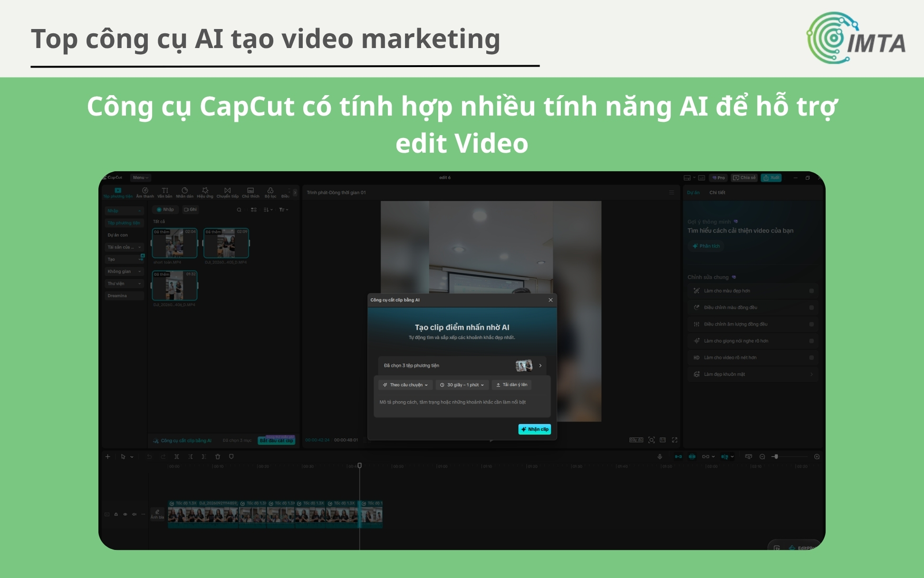Click the playhead marker on timeline ruler
Viewport: 924px width, 578px height.
click(x=360, y=465)
